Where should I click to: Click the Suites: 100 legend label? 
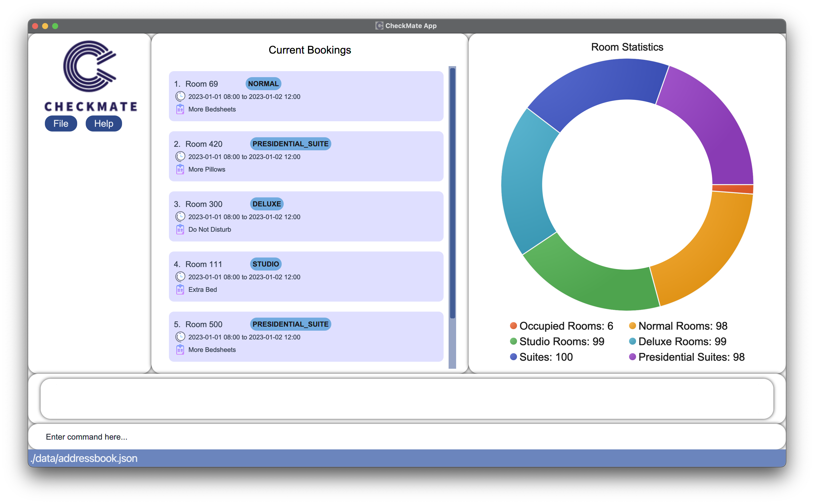[x=546, y=357]
